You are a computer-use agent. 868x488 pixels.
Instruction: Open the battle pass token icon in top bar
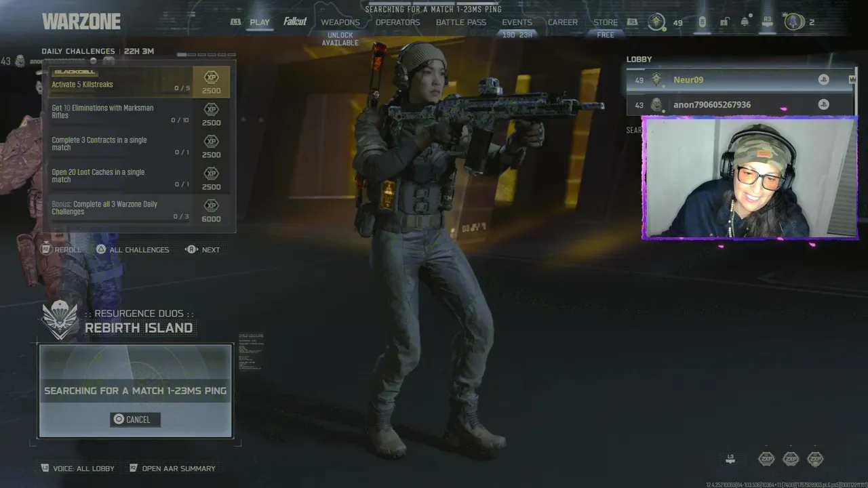pos(702,22)
